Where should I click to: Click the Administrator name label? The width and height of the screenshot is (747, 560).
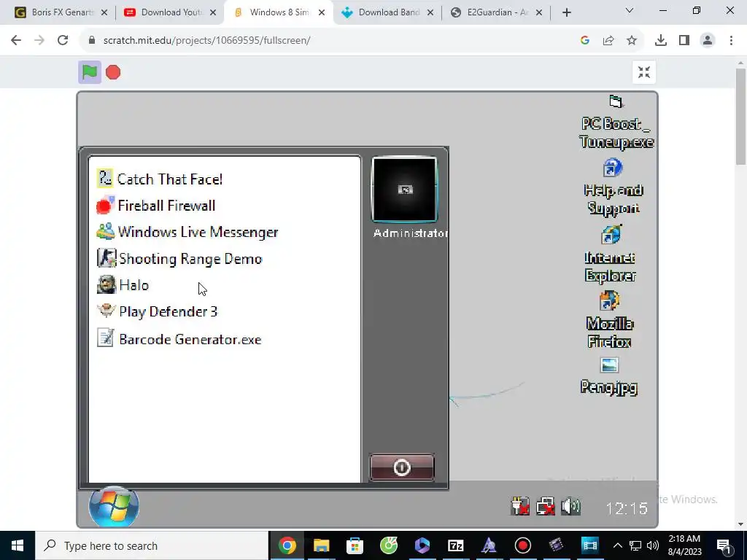411,233
